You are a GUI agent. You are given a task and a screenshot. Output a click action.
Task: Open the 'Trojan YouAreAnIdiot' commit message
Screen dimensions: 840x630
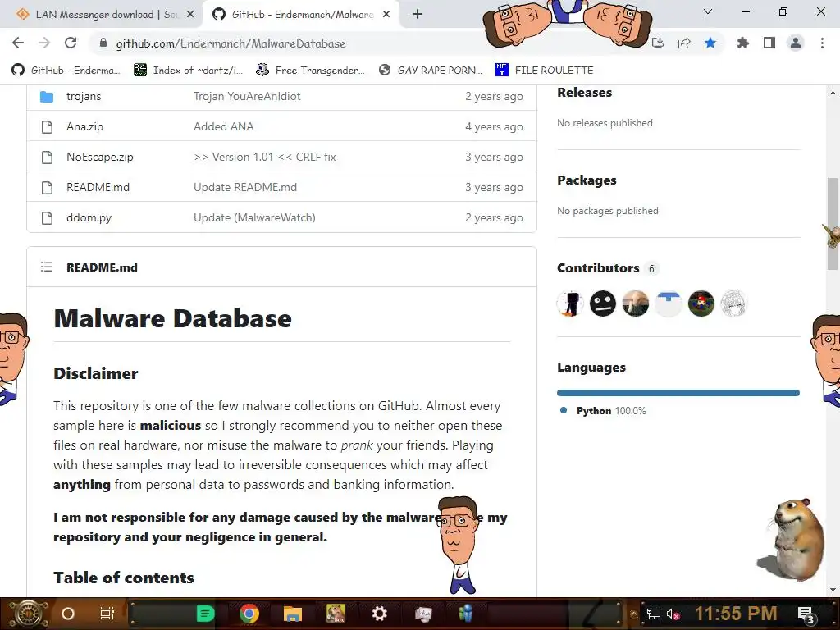(x=247, y=97)
